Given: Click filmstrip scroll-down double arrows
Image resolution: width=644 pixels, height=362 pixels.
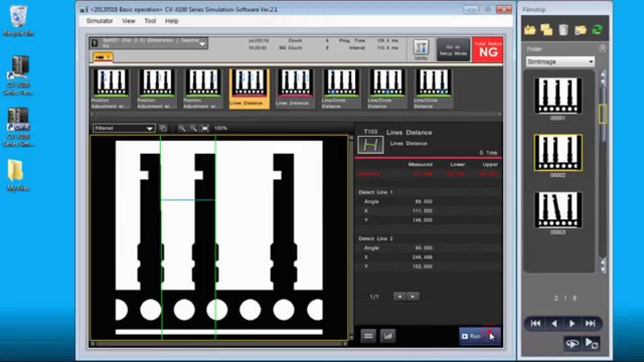Looking at the screenshot, I should tap(603, 265).
